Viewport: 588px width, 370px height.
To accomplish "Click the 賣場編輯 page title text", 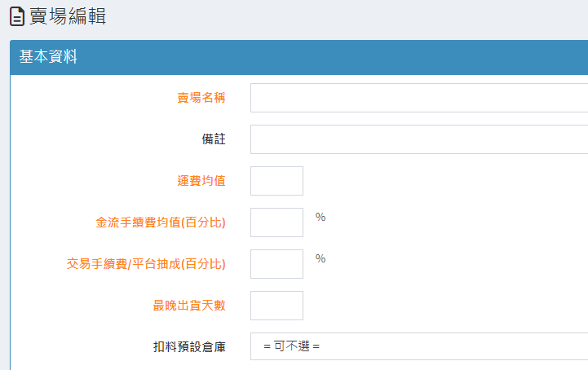I will pyautogui.click(x=68, y=16).
